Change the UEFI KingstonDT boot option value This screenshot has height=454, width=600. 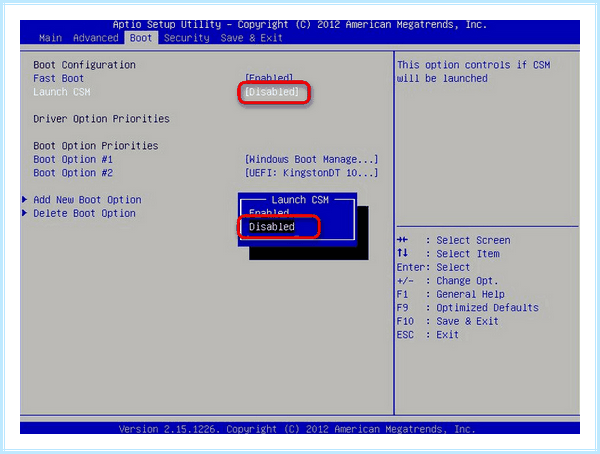tap(311, 173)
